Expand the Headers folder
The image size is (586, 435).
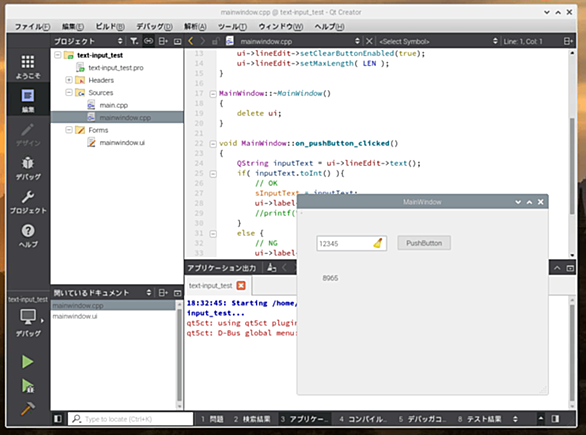pyautogui.click(x=69, y=80)
